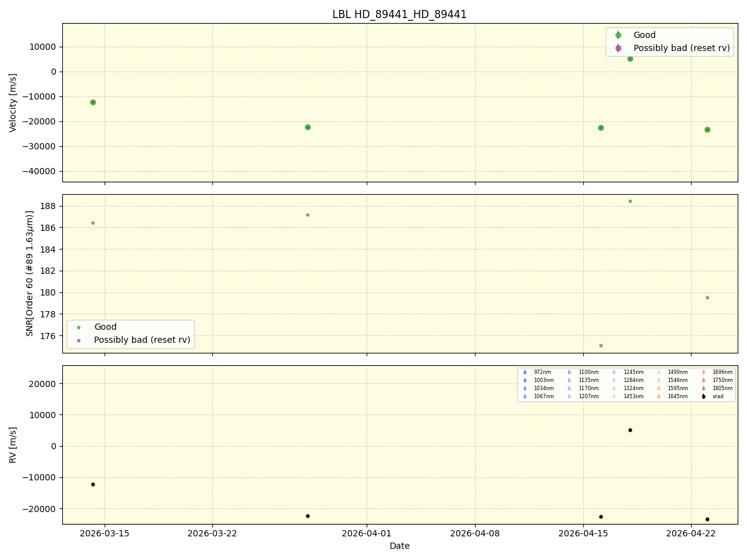The height and width of the screenshot is (560, 747).
Task: Click the 1696nm legend marker
Action: point(703,372)
